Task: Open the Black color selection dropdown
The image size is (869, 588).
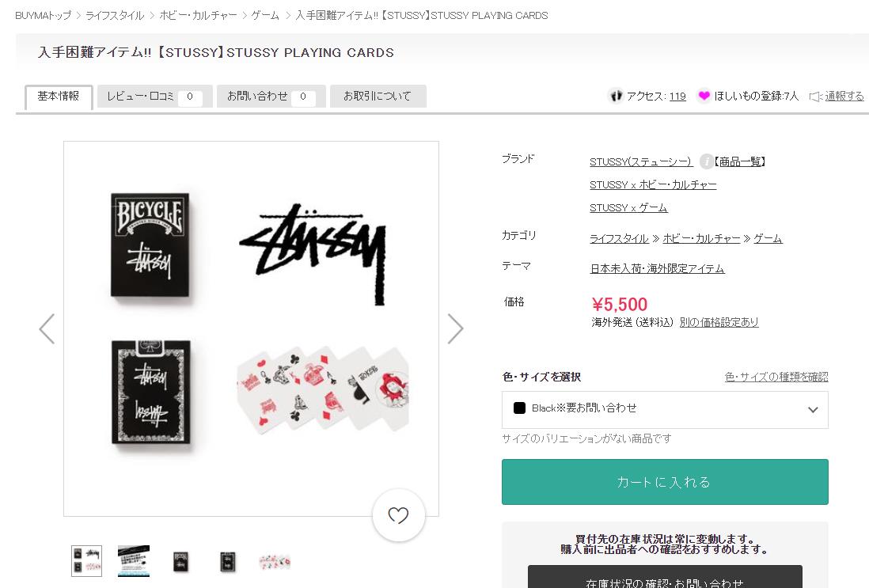Action: pyautogui.click(x=665, y=409)
